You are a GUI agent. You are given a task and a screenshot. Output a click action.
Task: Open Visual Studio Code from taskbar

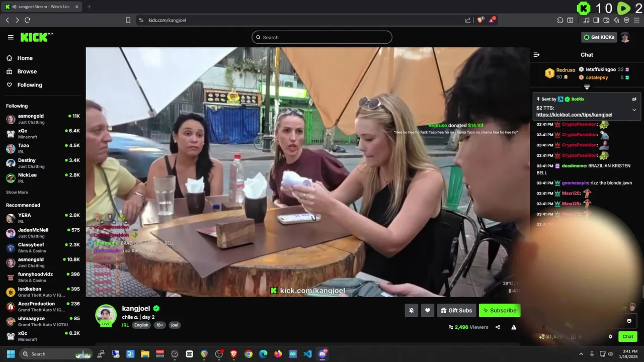pyautogui.click(x=307, y=354)
